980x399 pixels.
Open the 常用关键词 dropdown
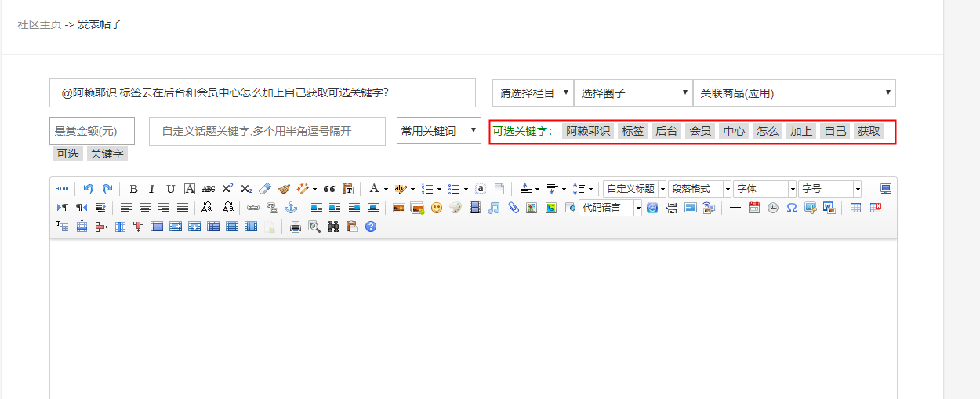pyautogui.click(x=438, y=131)
